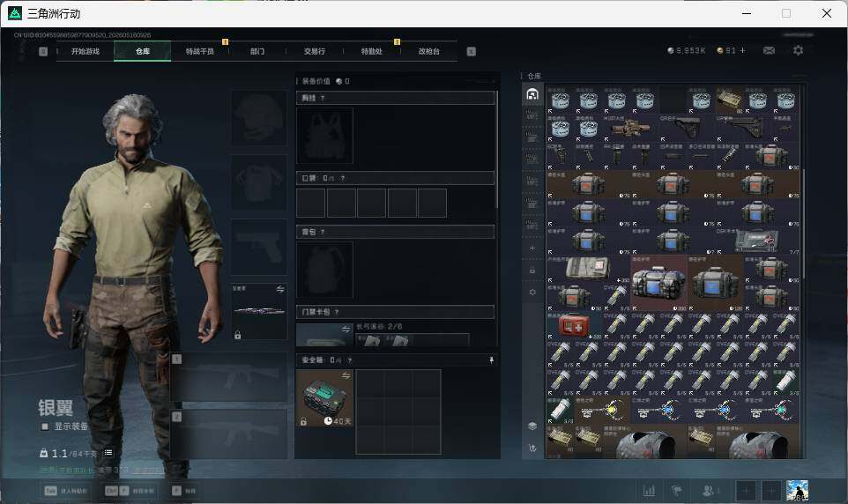Click the 进入转贴柜 Tab shortcut button
848x504 pixels.
[65, 491]
